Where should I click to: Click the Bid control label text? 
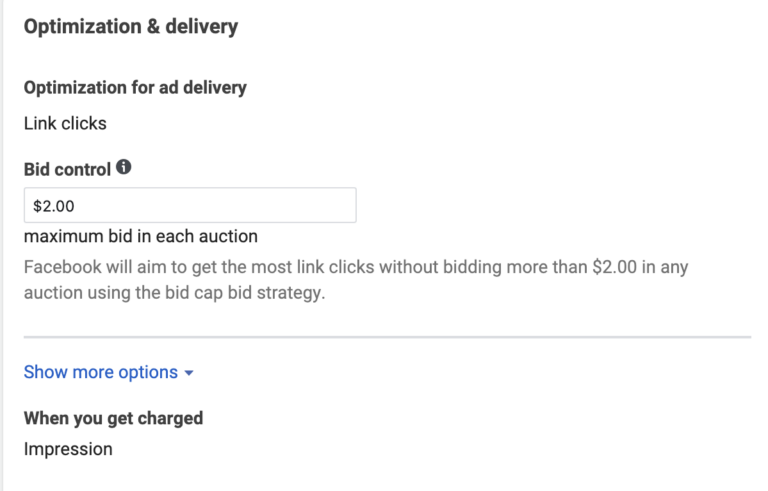coord(67,170)
